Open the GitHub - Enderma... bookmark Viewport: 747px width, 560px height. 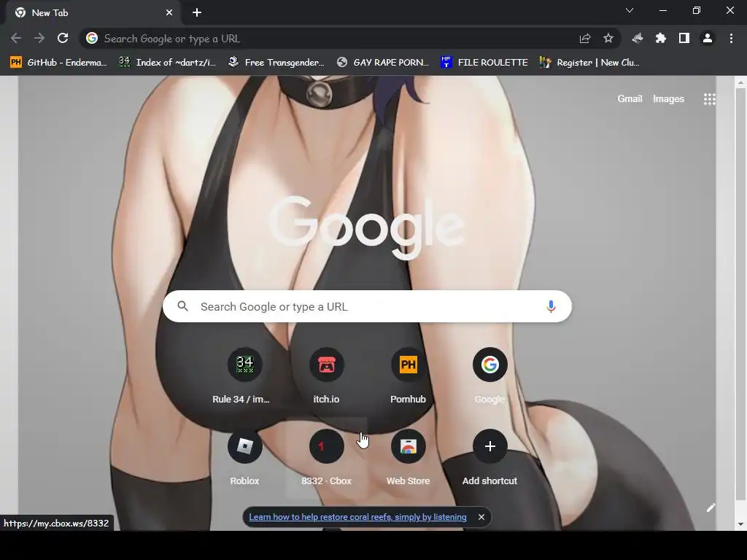(x=58, y=63)
